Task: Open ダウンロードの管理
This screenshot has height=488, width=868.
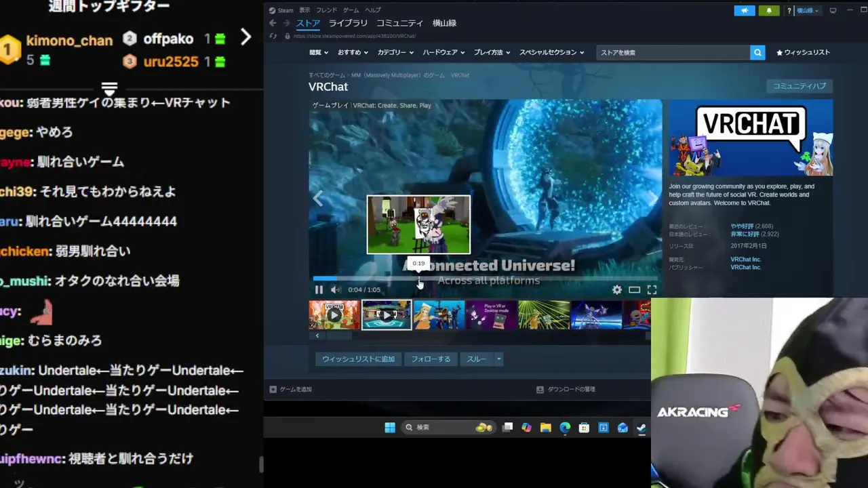Action: tap(566, 389)
